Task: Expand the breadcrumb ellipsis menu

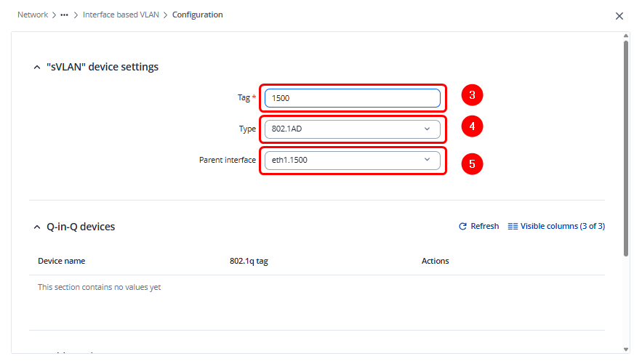Action: coord(65,15)
